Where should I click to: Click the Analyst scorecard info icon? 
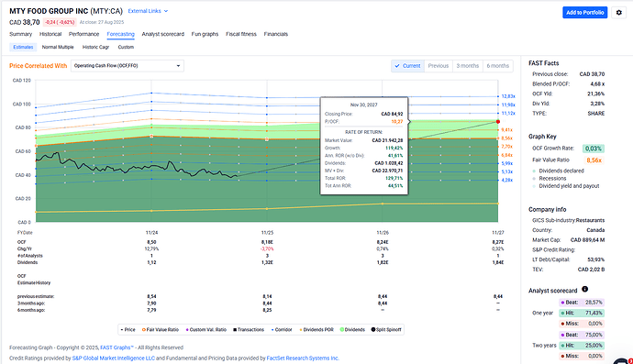tap(584, 290)
